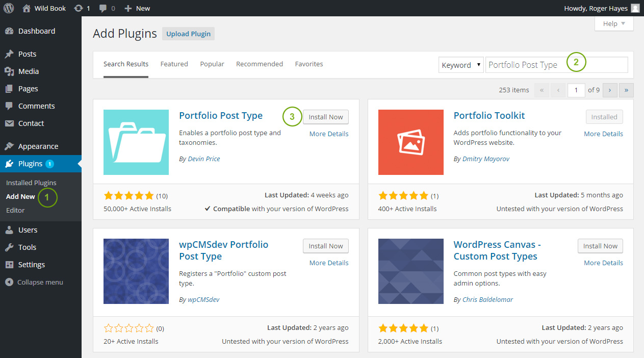Click the updates refresh icon
Screen dimensions: 644x358
[78, 8]
